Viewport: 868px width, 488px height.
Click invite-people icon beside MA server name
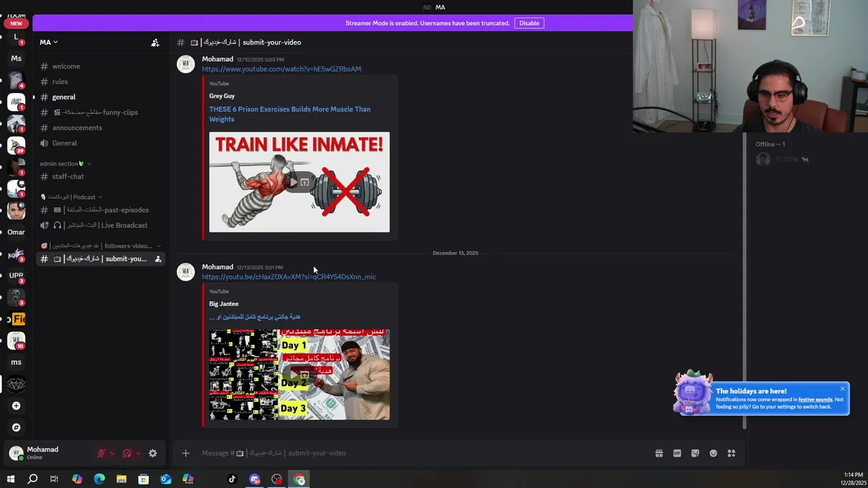pos(155,42)
